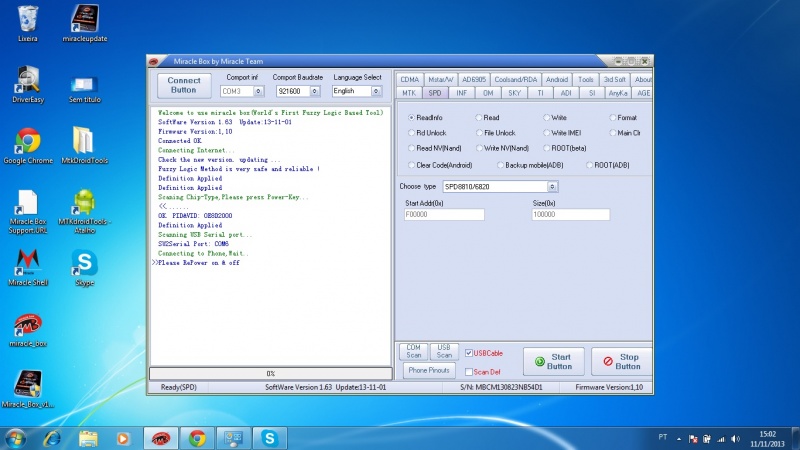
Task: Launch Internet Explorer from the taskbar
Action: point(53,438)
